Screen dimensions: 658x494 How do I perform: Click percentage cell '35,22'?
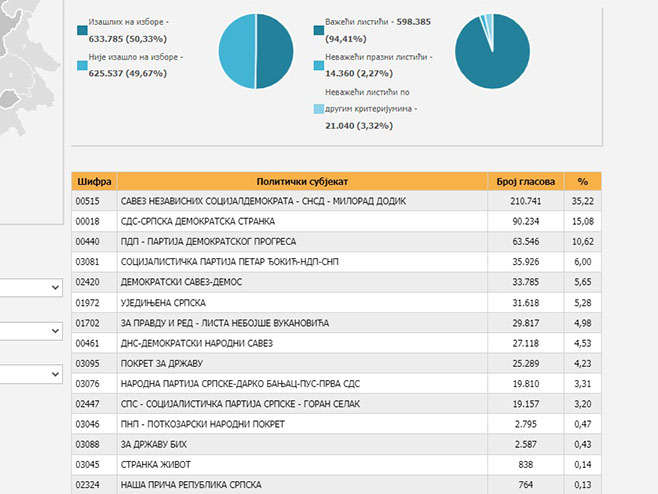(582, 201)
